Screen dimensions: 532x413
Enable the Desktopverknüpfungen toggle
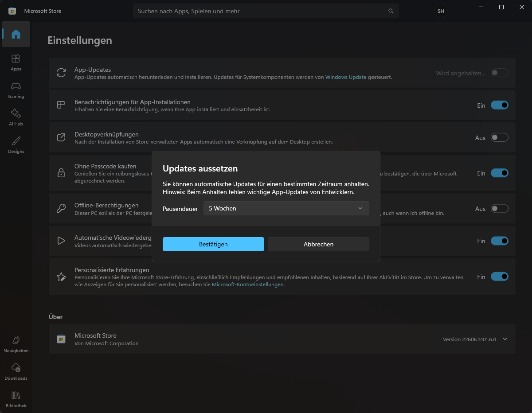[500, 137]
